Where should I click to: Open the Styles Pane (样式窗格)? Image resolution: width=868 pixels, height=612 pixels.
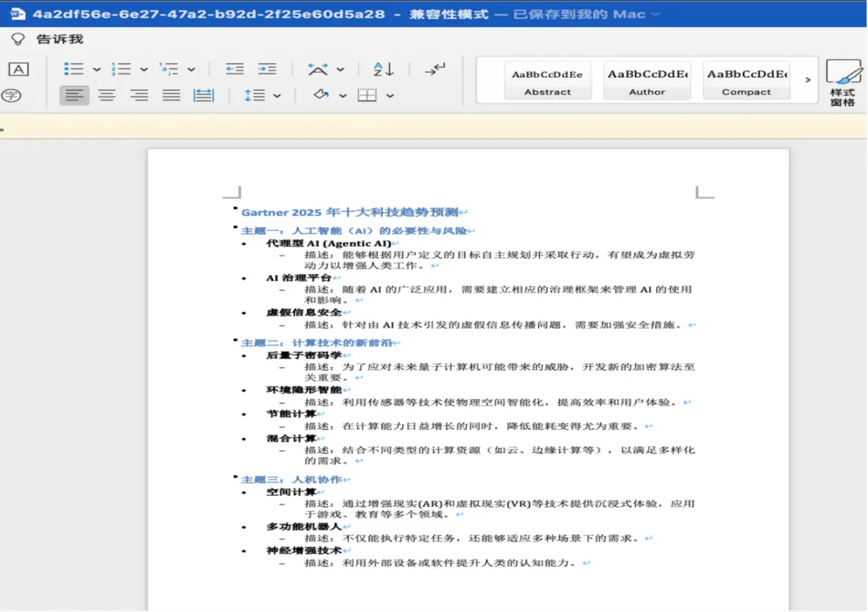click(x=843, y=83)
